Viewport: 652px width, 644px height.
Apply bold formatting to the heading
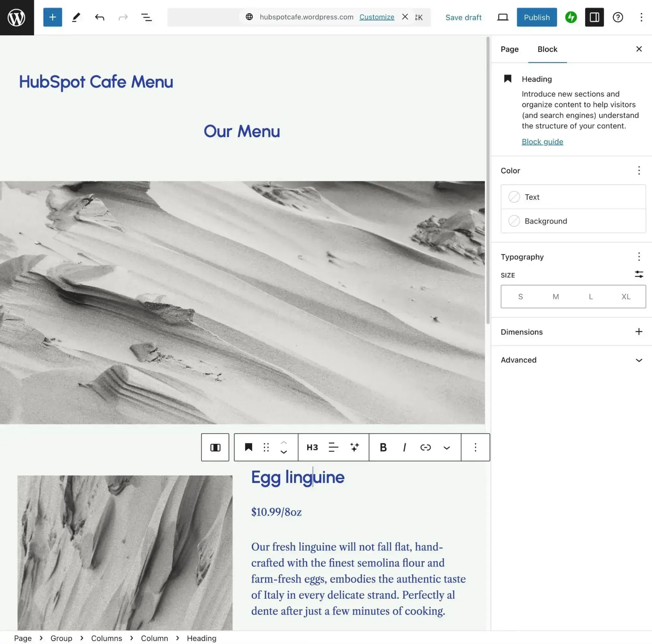pos(383,448)
